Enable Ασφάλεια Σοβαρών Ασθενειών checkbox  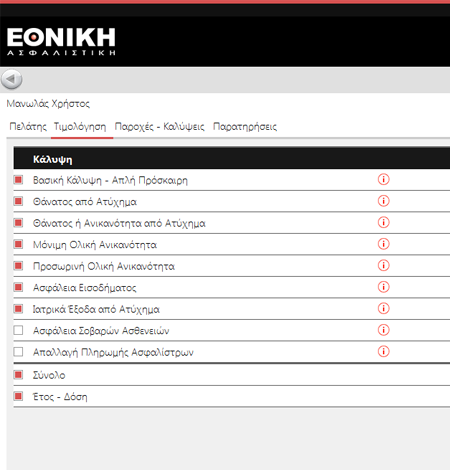click(18, 330)
